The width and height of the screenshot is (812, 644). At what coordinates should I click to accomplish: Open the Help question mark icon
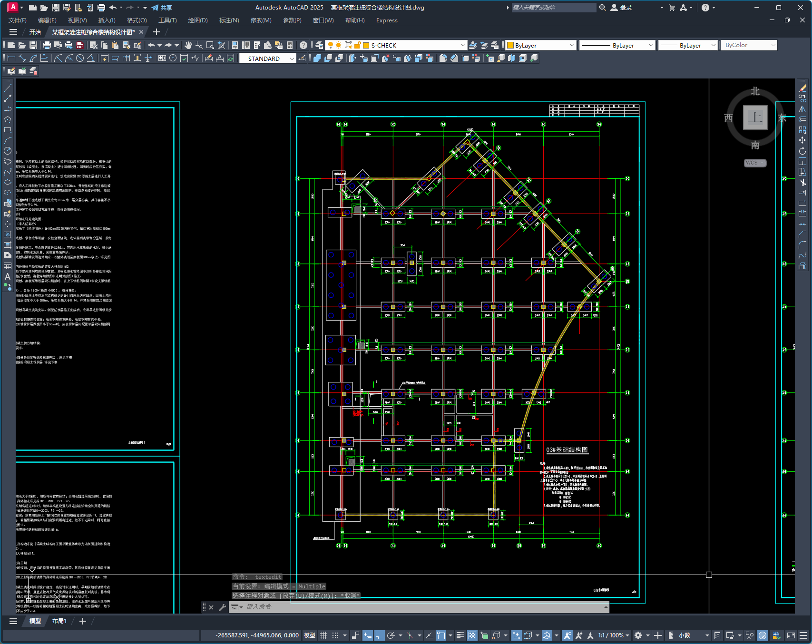click(303, 45)
